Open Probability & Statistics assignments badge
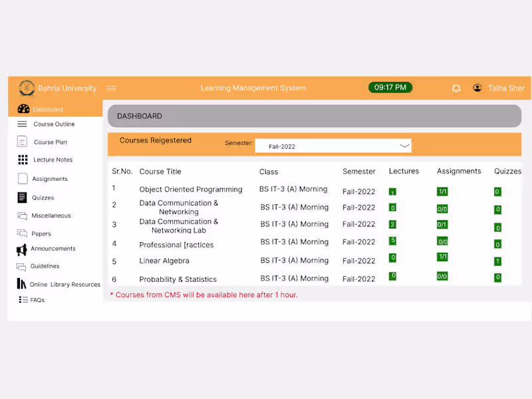The image size is (532, 399). [x=442, y=276]
